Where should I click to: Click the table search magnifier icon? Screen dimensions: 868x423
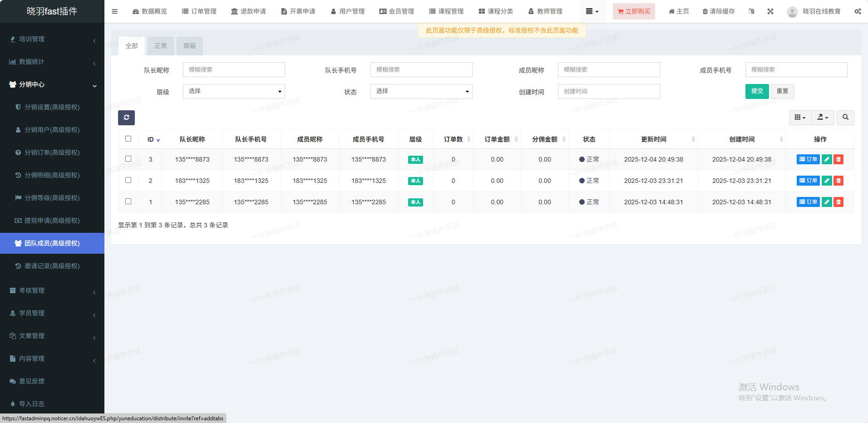click(x=845, y=118)
